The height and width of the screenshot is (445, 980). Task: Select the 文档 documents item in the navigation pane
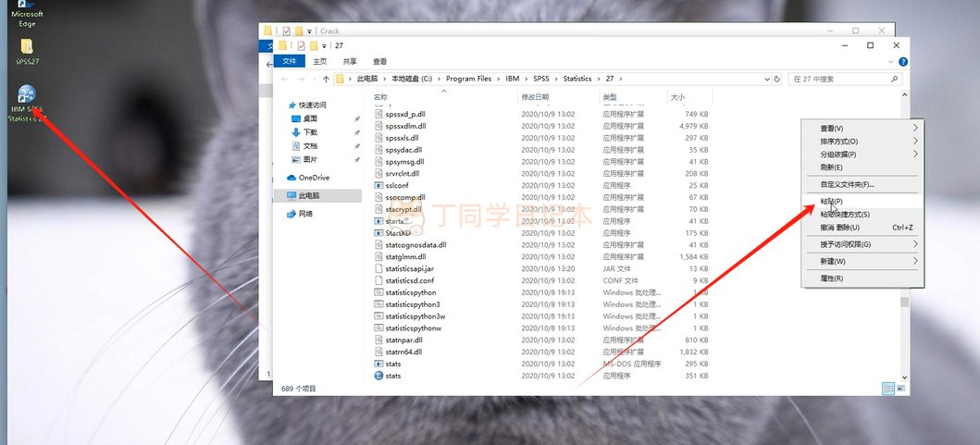coord(296,145)
